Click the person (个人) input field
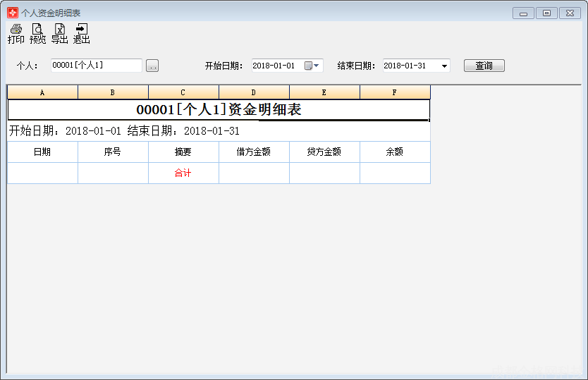Screen dimensions: 588x380 (96, 66)
